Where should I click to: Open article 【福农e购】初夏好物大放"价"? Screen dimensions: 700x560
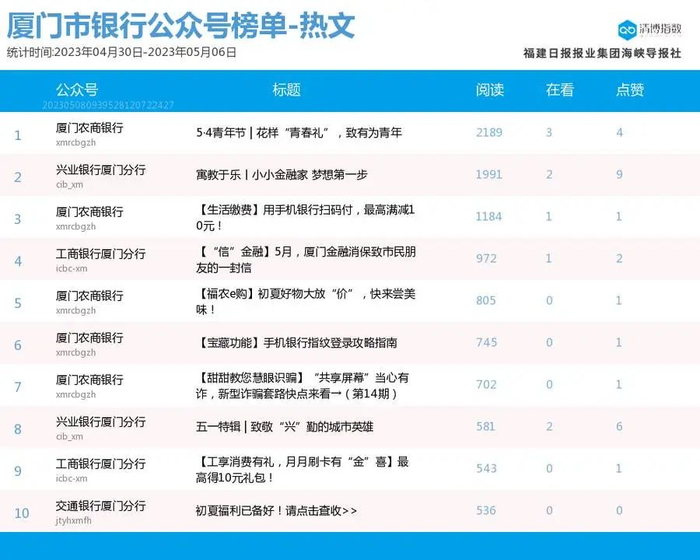pos(305,301)
